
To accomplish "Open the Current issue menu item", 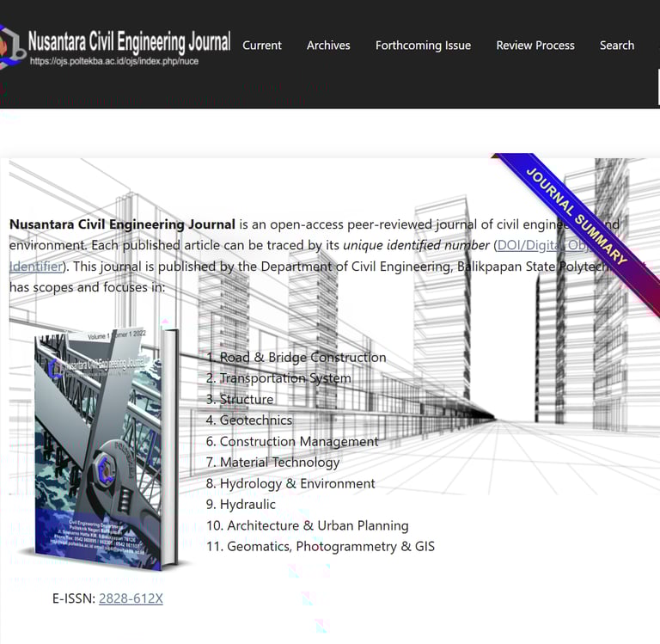I will 262,46.
